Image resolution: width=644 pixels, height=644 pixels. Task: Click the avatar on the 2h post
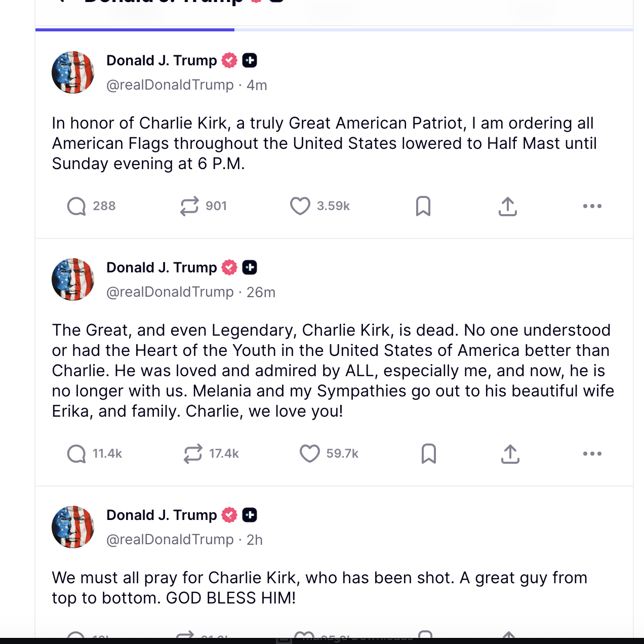point(73,527)
